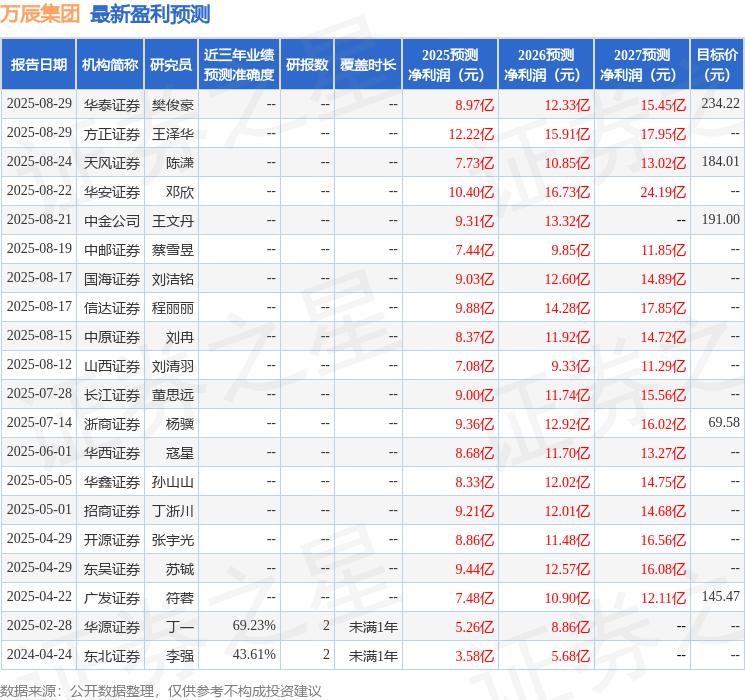Click 2026 forecast 5.68亿
This screenshot has height=700, width=745.
pos(570,656)
